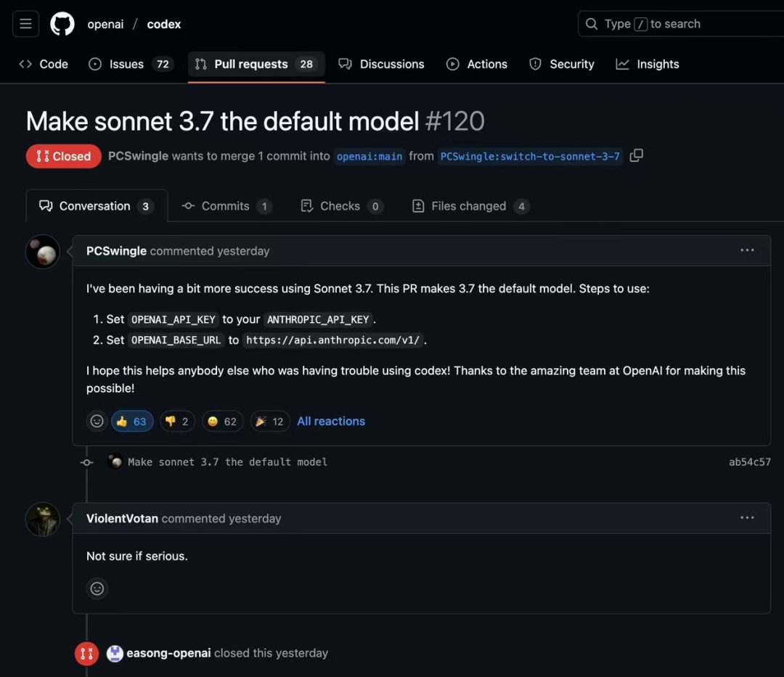Click ViolentVotan's frog avatar
The image size is (784, 677).
pos(43,520)
